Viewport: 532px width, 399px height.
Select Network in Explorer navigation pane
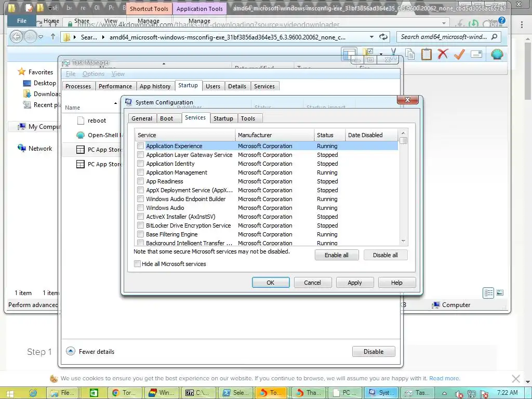pos(35,148)
